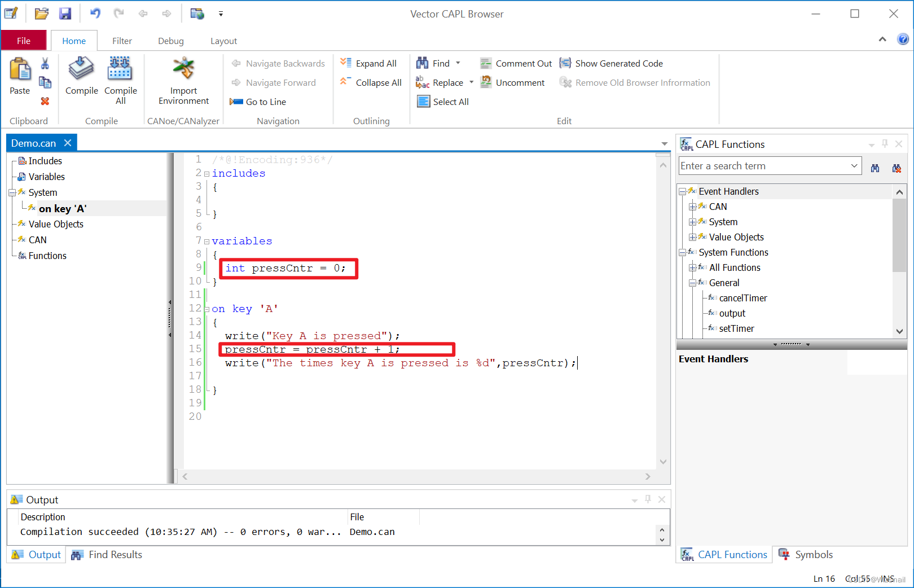Screen dimensions: 914x588
Task: Select the output function entry
Action: (732, 313)
